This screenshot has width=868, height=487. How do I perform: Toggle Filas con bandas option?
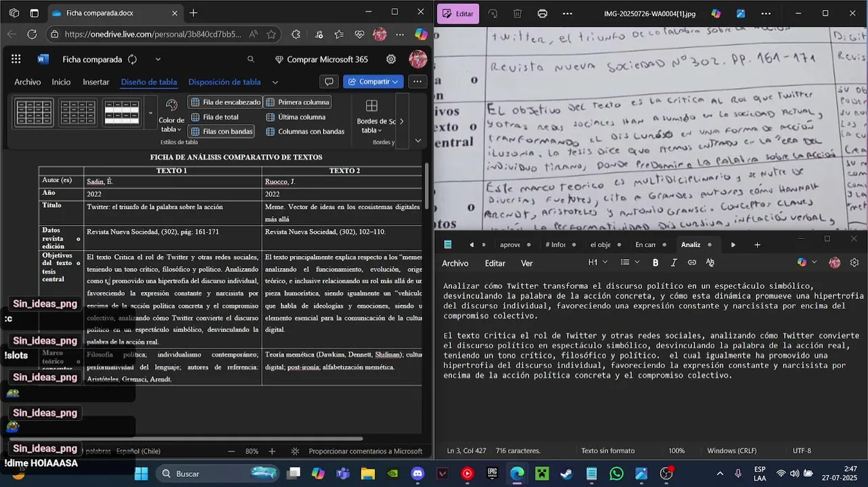[x=221, y=131]
